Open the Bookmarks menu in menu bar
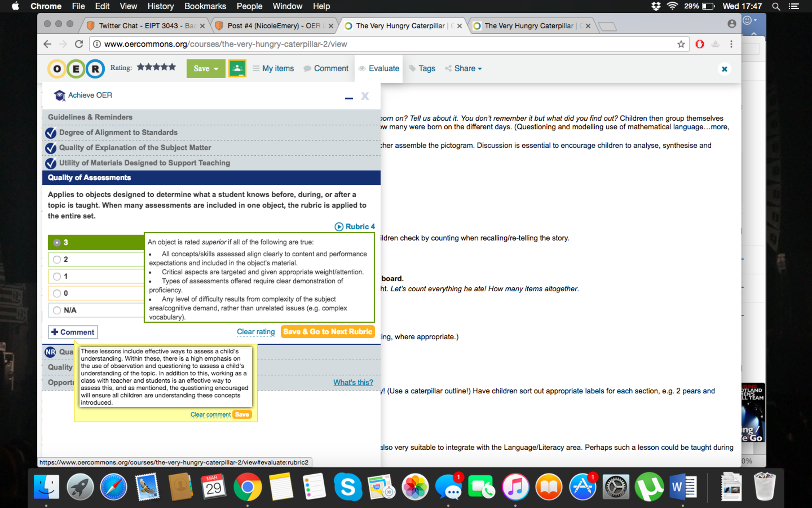The height and width of the screenshot is (508, 812). tap(205, 6)
